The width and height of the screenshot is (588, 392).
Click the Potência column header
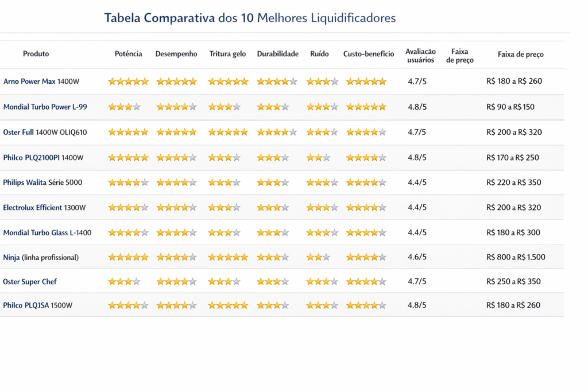click(129, 54)
